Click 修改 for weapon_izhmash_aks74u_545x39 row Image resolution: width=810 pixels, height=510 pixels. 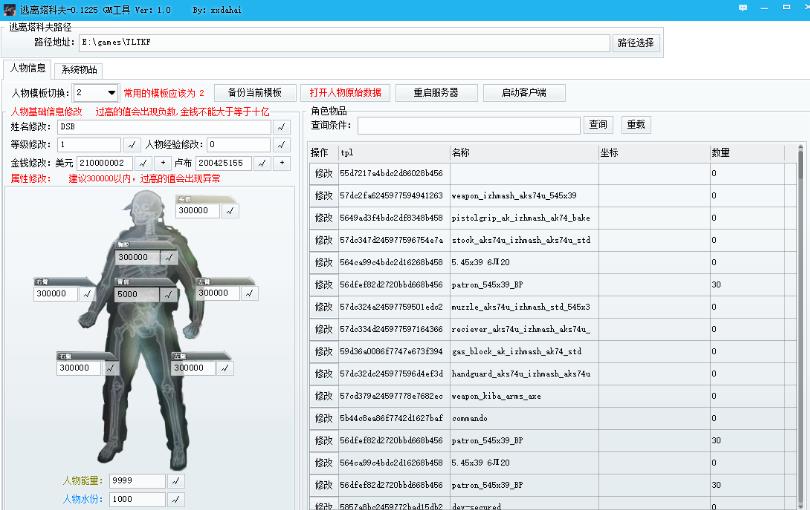(323, 196)
